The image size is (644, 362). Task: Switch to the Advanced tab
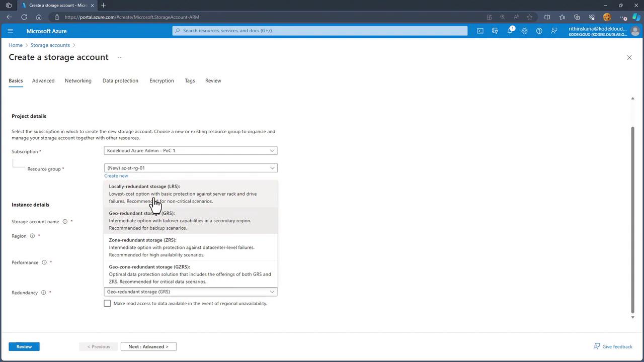click(43, 80)
